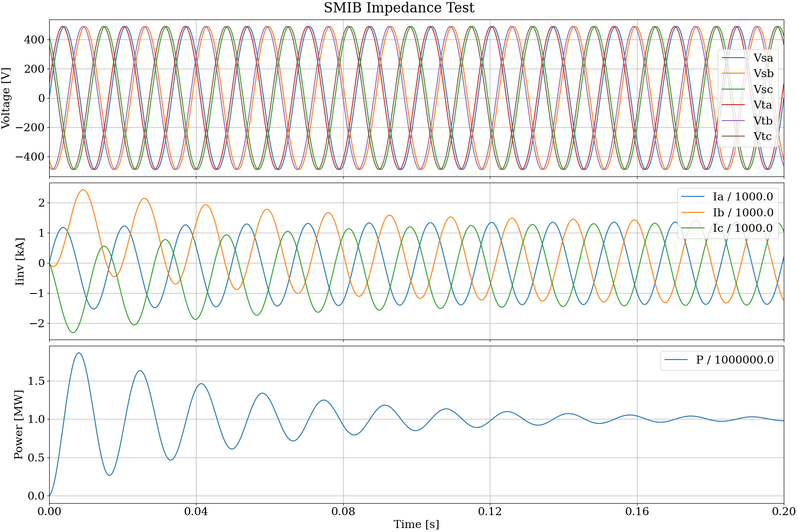Click the 0.16 time axis tick label
The width and height of the screenshot is (798, 532).
pyautogui.click(x=637, y=512)
